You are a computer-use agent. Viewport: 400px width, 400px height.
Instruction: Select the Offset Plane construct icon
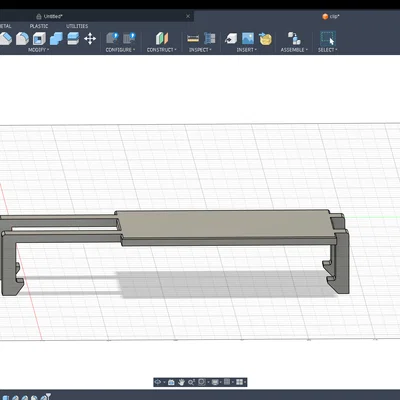(x=162, y=38)
